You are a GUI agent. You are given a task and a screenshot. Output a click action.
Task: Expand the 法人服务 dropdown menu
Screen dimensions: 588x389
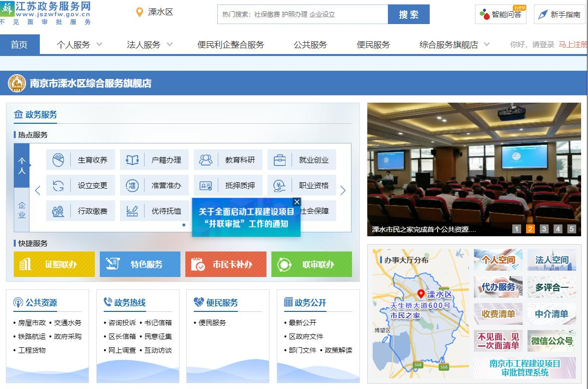coord(149,45)
